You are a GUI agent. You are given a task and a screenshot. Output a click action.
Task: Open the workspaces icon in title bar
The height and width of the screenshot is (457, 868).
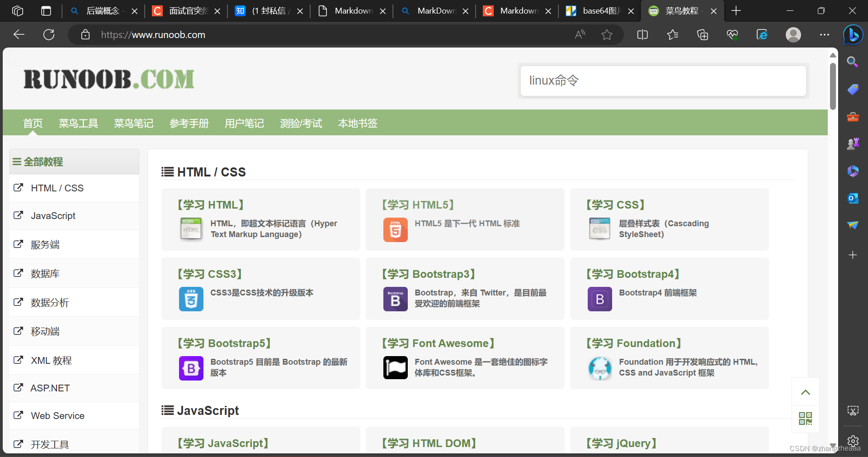point(18,11)
